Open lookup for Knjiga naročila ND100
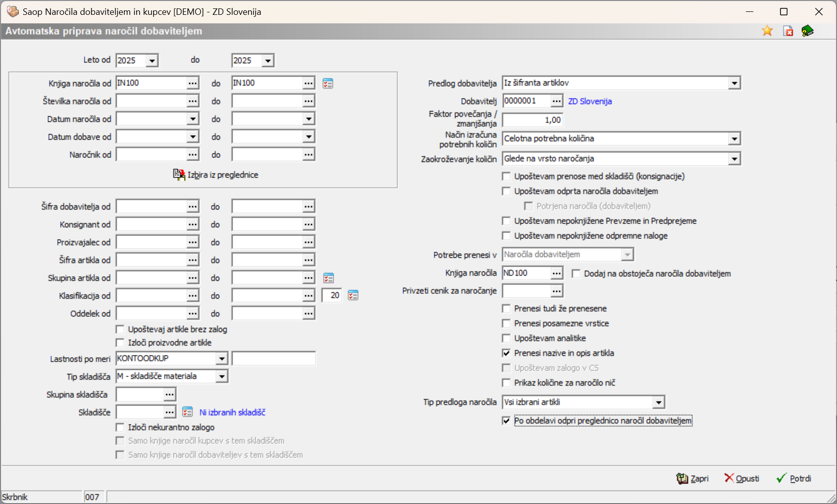 pyautogui.click(x=557, y=273)
